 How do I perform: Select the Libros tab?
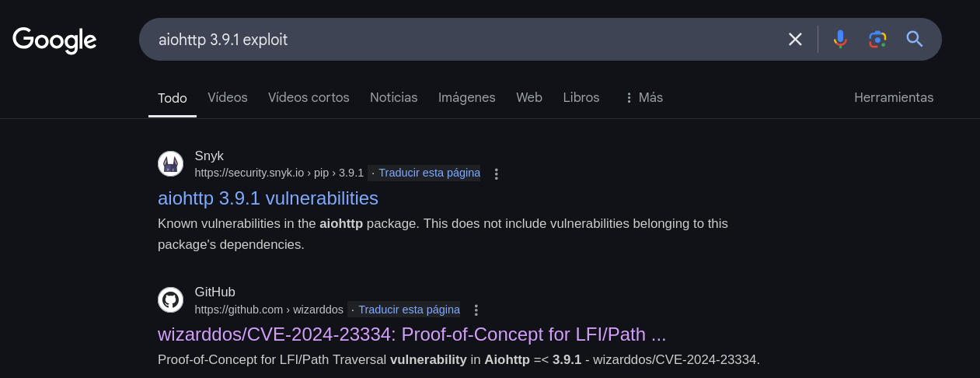581,98
